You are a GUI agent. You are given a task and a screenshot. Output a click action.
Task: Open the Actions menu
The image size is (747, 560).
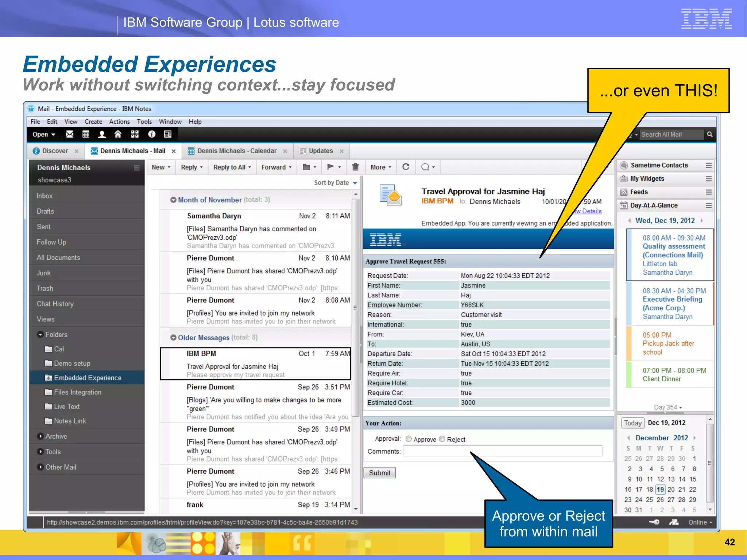[x=119, y=121]
